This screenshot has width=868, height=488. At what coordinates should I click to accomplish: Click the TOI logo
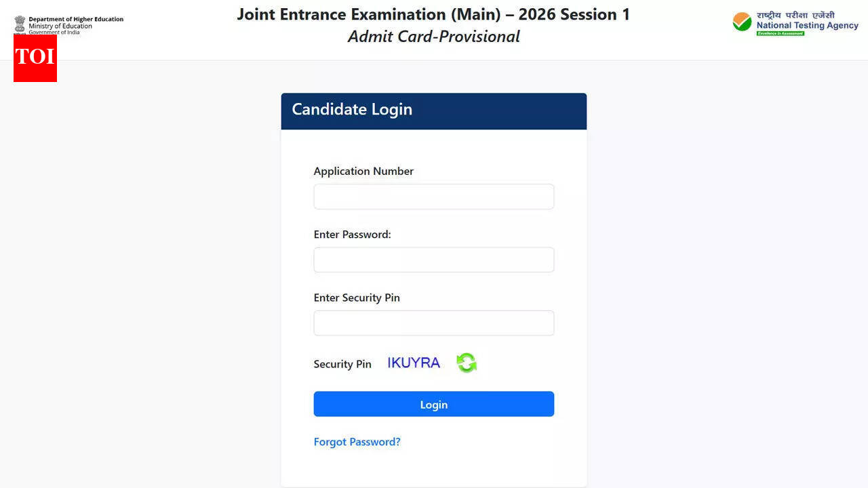pos(35,58)
